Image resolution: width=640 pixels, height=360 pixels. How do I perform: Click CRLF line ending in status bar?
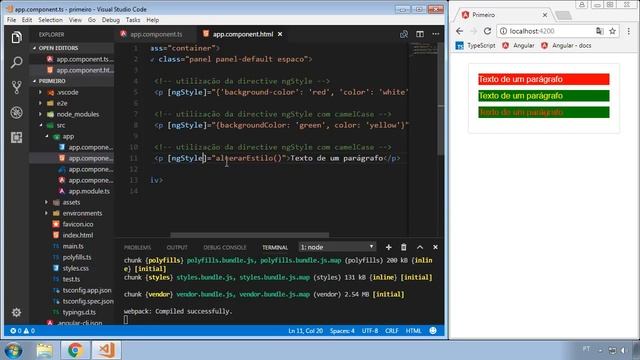pyautogui.click(x=391, y=331)
